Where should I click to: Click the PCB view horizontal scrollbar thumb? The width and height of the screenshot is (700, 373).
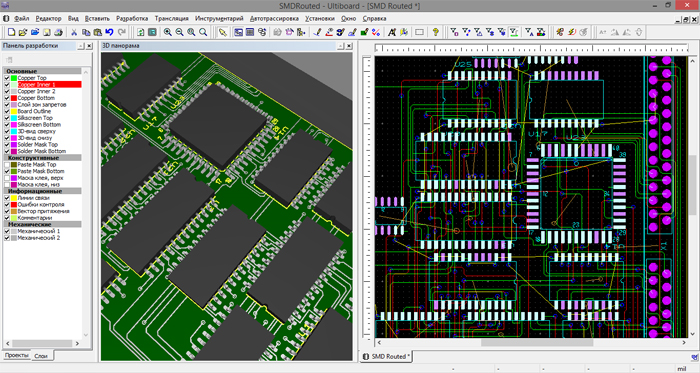point(537,343)
